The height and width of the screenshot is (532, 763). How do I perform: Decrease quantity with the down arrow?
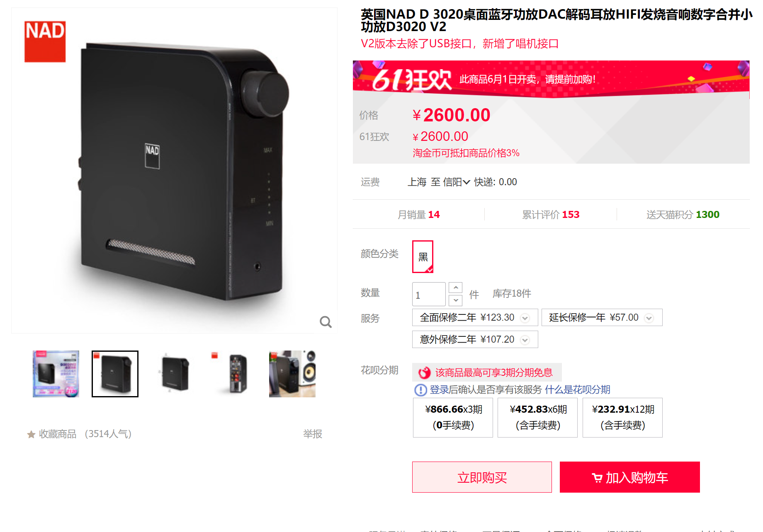(x=455, y=300)
